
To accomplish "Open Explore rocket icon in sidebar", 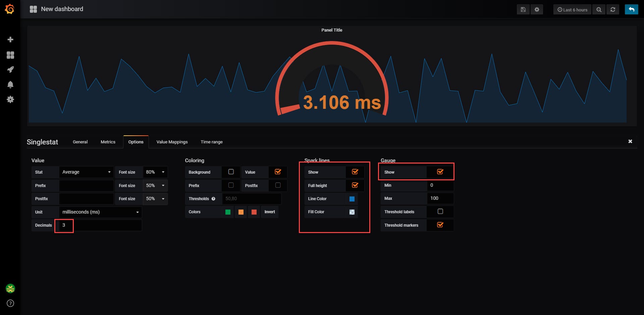I will [x=10, y=70].
